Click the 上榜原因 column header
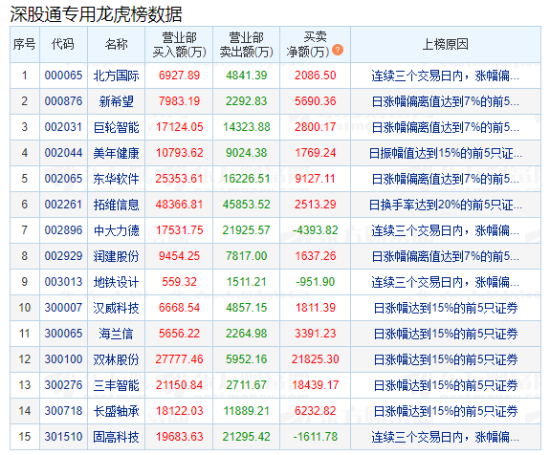550x455 pixels. 445,45
